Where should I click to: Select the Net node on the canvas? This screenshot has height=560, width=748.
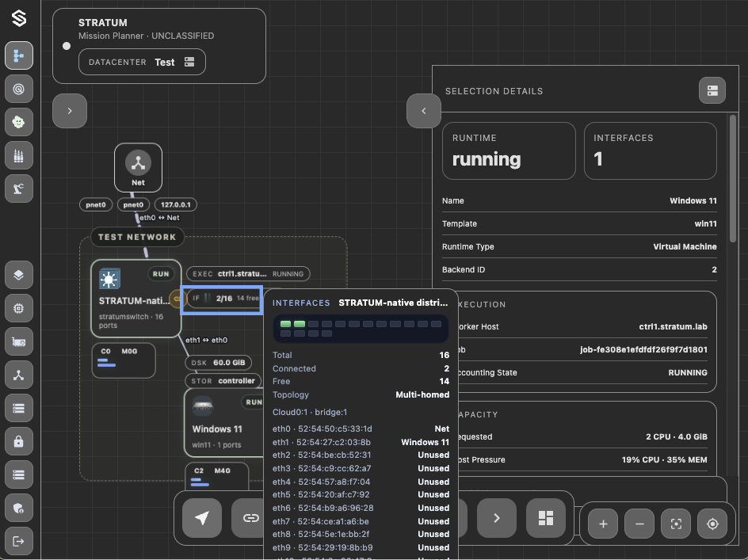point(139,167)
